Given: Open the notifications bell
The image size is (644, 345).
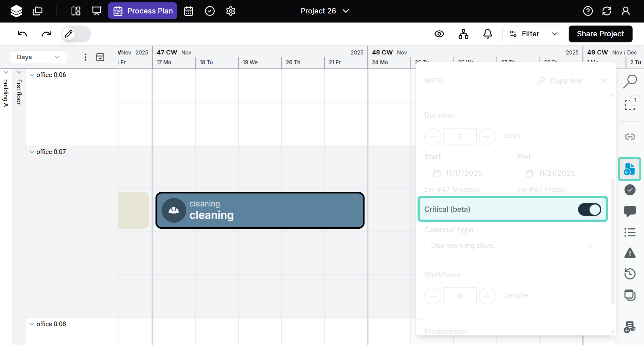Looking at the screenshot, I should click(488, 34).
